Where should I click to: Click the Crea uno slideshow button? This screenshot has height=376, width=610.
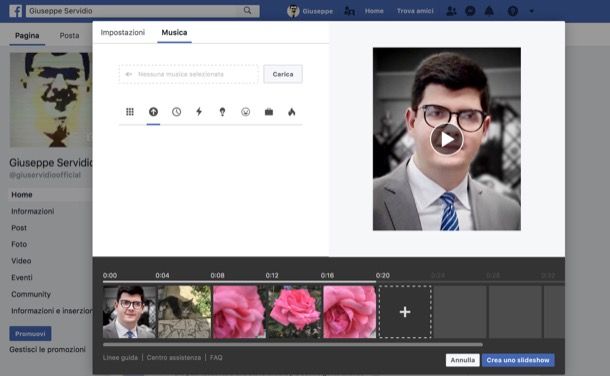point(518,360)
